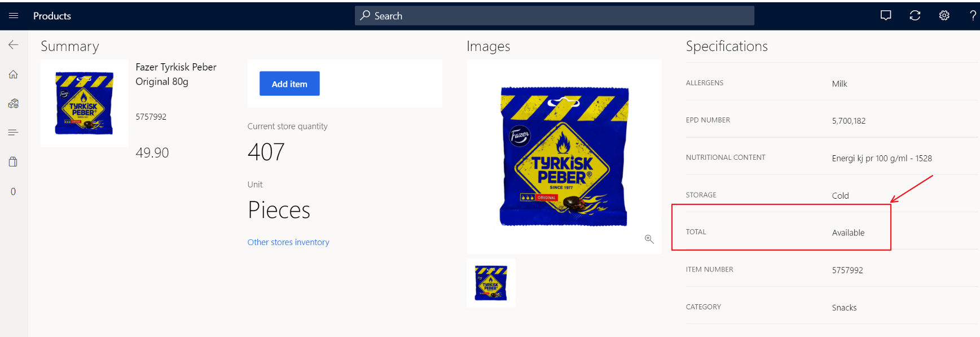Select the TOTAL Available specification row

pos(832,232)
